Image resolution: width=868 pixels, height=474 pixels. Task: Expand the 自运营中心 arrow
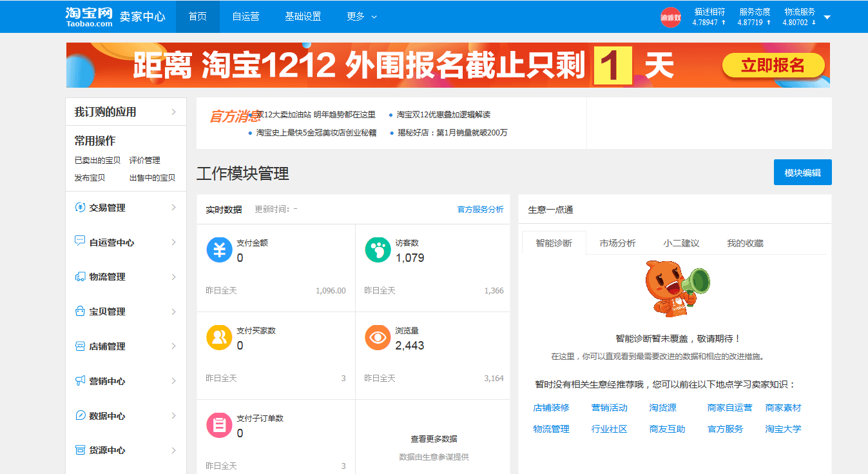point(173,242)
